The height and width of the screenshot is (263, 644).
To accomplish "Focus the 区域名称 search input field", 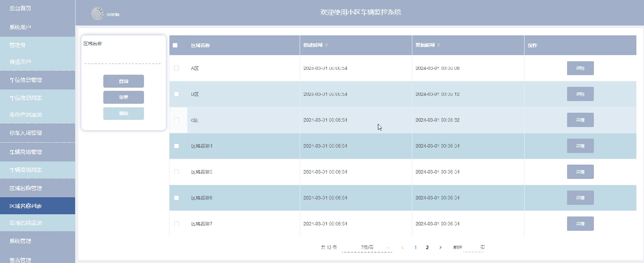I will coord(122,57).
